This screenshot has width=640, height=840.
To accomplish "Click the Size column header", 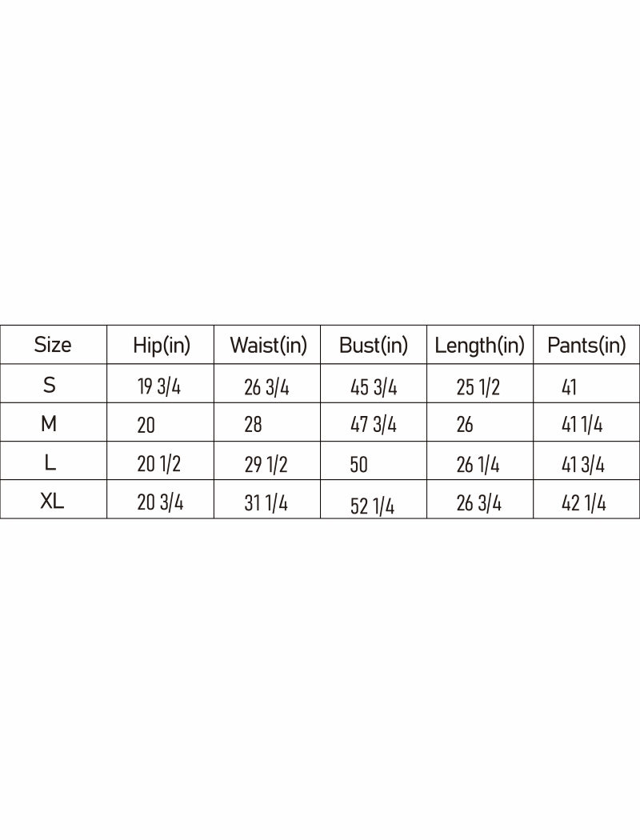I will (53, 345).
